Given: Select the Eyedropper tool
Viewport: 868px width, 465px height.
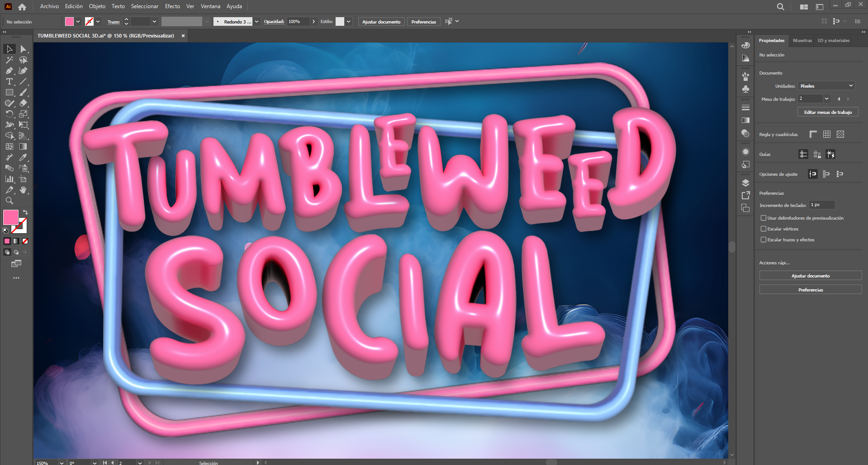Looking at the screenshot, I should (x=24, y=157).
